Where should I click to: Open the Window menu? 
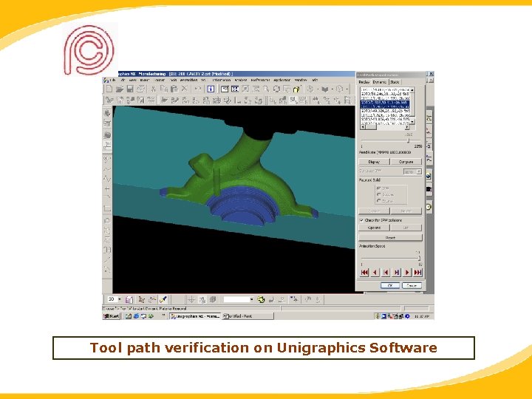[301, 80]
